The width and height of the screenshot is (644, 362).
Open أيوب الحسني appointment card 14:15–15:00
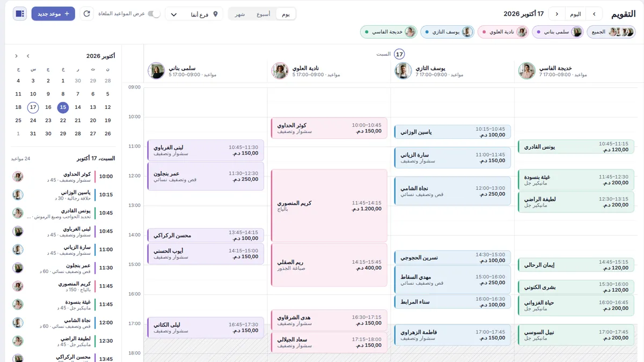206,254
